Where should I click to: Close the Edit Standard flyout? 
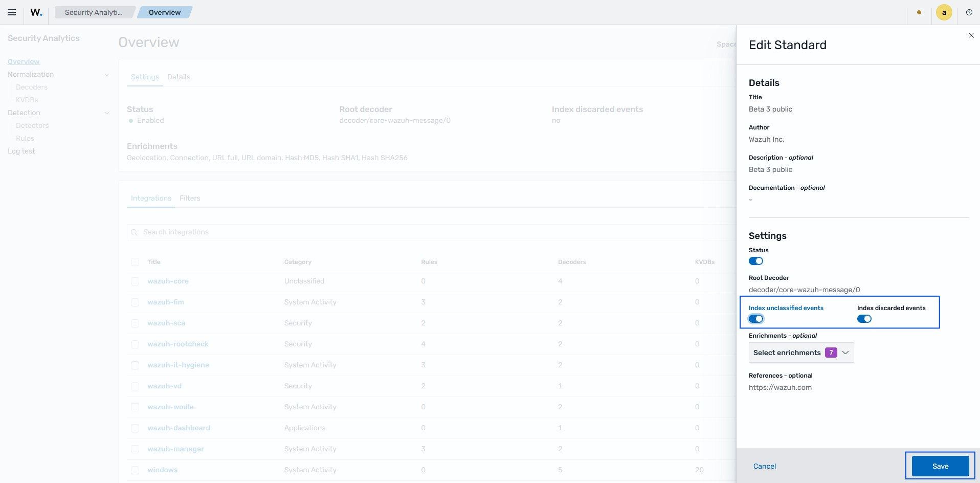click(x=971, y=35)
